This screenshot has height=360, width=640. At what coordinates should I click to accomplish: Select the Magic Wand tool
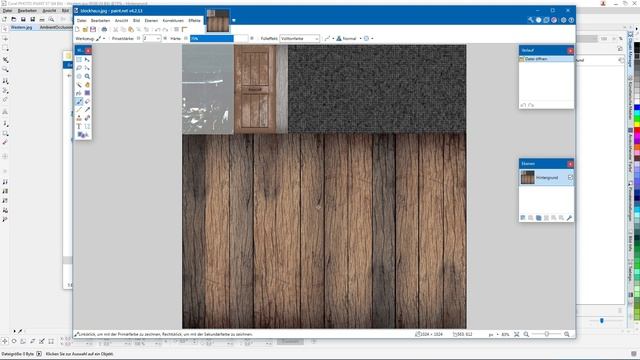coord(79,84)
